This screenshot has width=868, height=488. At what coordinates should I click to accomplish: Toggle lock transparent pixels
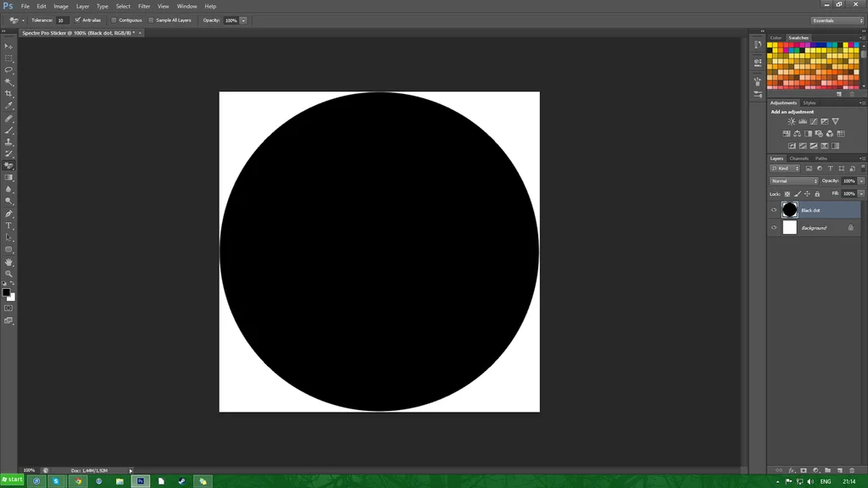[787, 194]
